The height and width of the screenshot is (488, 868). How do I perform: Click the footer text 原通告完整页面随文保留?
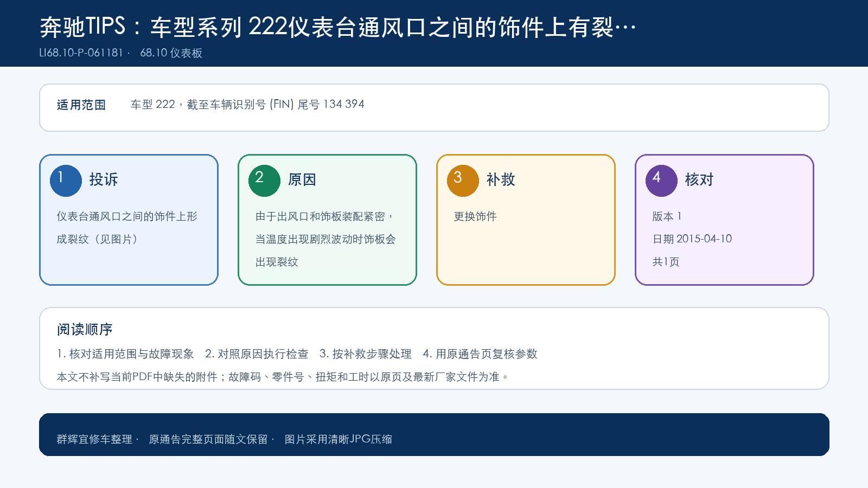point(208,439)
